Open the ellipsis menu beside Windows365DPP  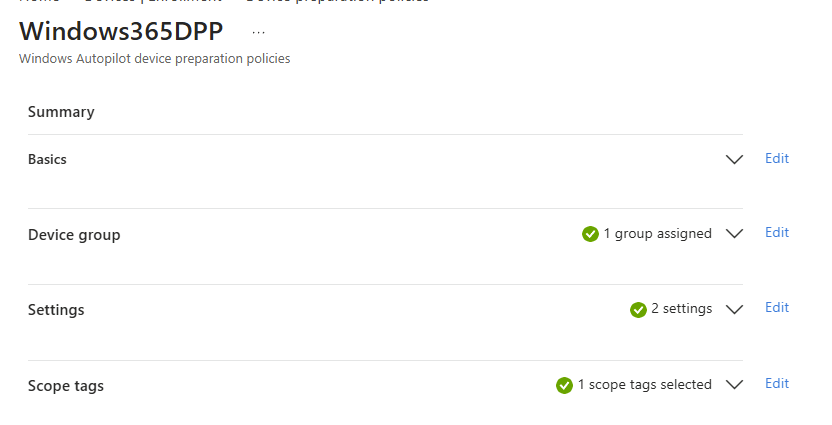click(259, 31)
